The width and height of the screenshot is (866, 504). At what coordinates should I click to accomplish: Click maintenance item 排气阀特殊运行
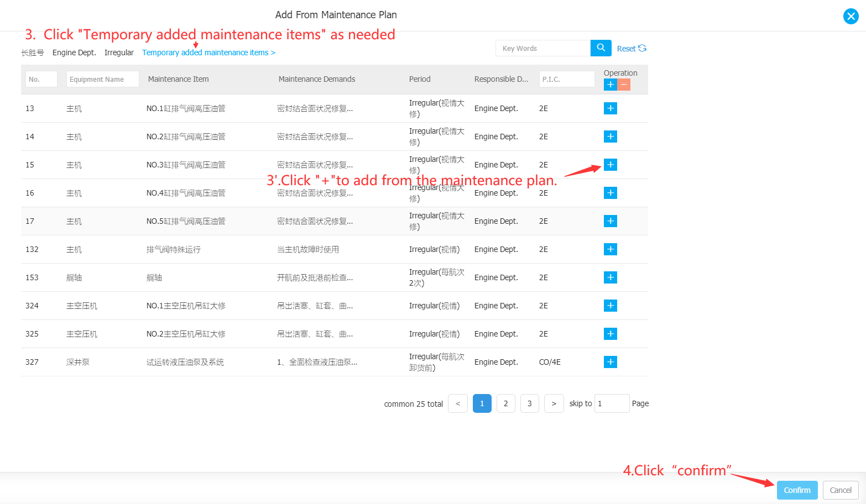tap(174, 249)
